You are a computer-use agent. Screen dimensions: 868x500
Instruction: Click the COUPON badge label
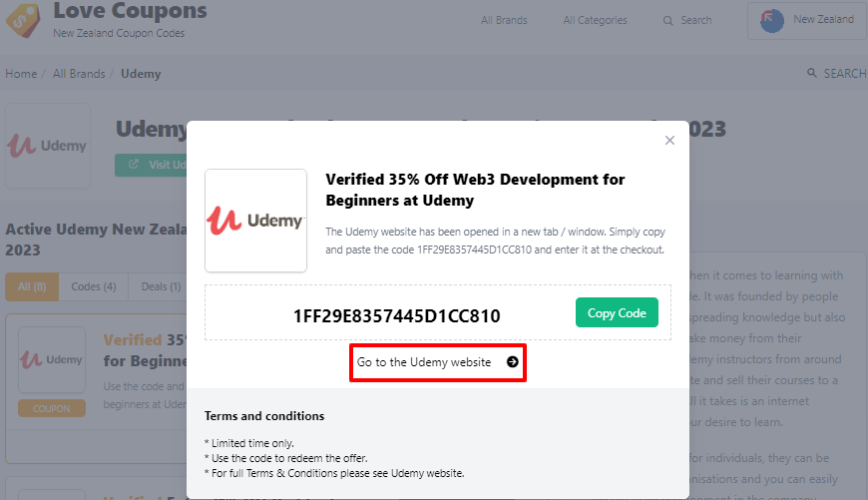pos(52,408)
